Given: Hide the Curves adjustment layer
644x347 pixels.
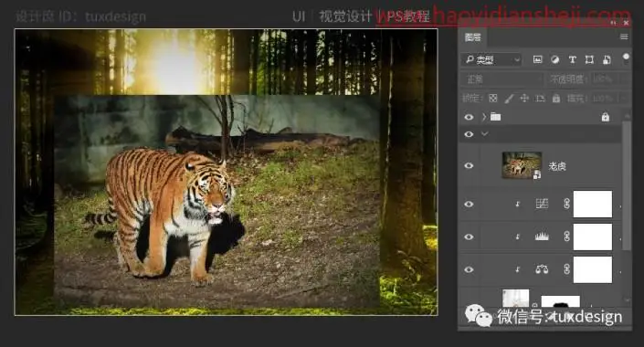Looking at the screenshot, I should pos(469,205).
